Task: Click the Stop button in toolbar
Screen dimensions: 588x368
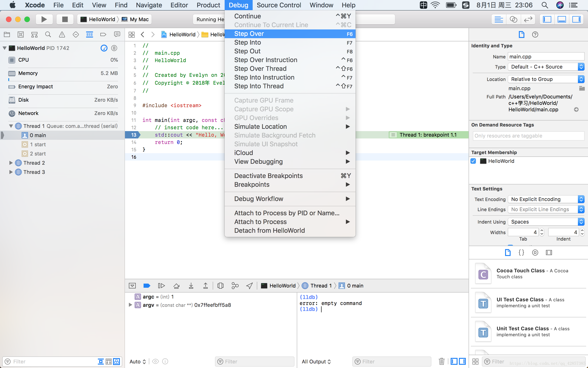Action: click(65, 19)
